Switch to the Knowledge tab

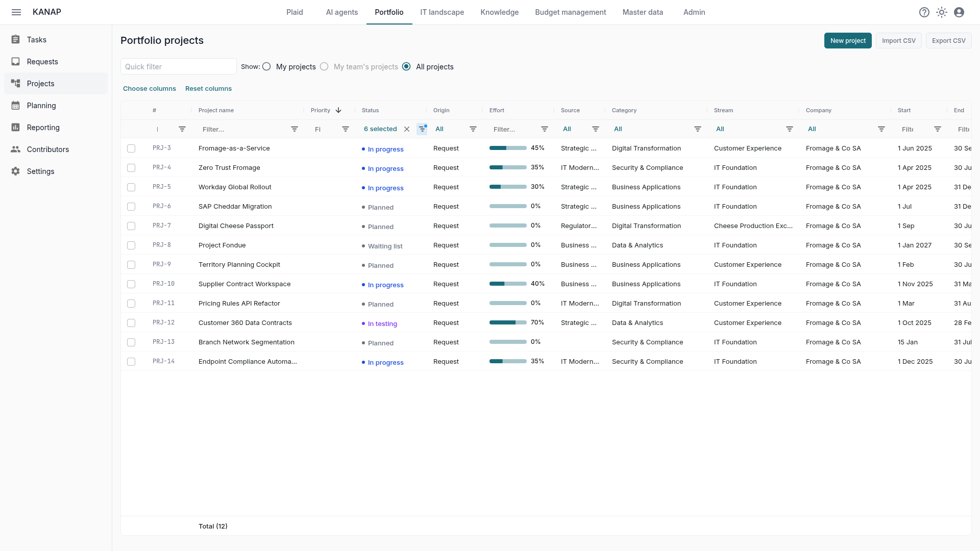(x=499, y=12)
